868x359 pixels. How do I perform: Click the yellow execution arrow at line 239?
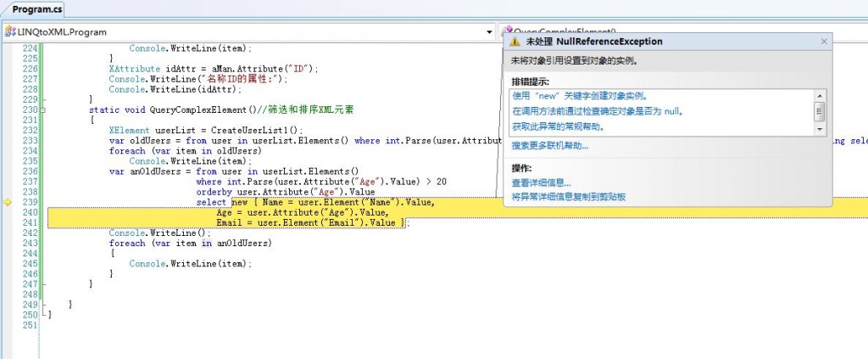click(x=7, y=203)
